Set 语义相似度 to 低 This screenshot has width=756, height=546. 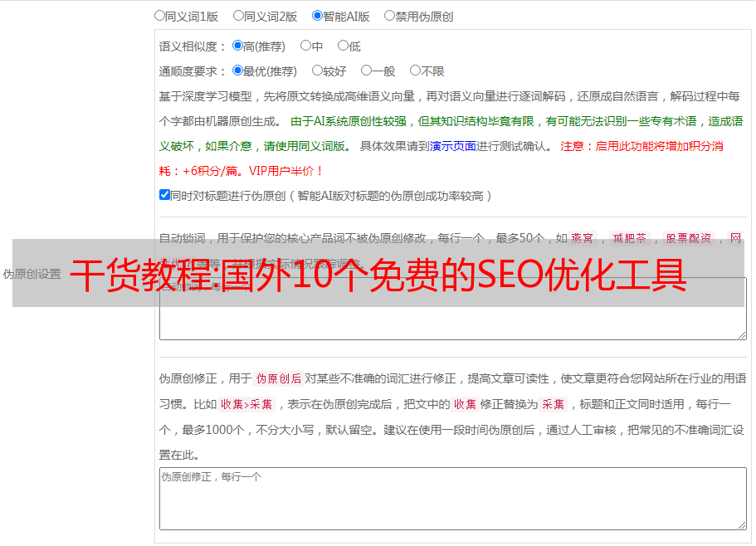click(x=343, y=46)
